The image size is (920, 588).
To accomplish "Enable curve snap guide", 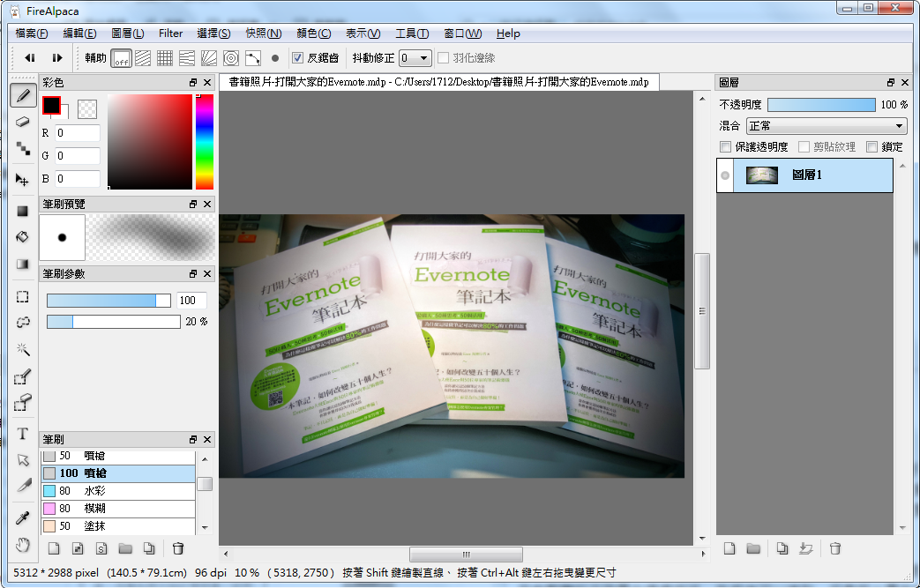I will click(253, 58).
